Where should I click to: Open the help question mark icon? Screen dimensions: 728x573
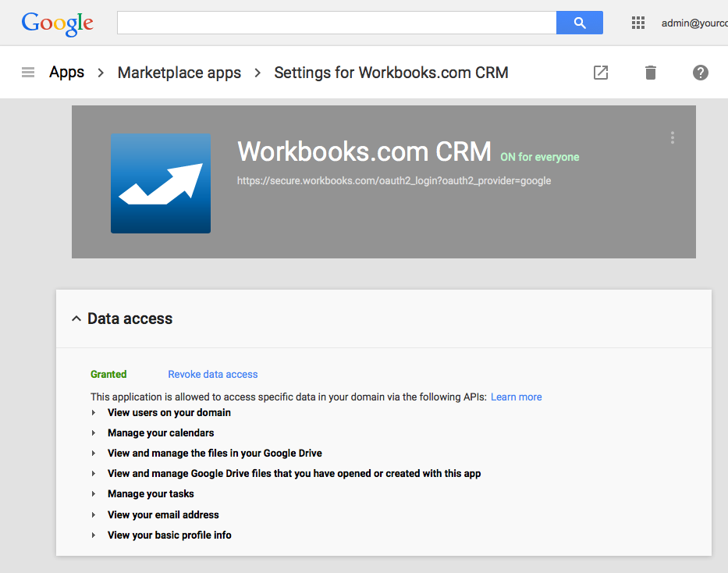click(700, 73)
